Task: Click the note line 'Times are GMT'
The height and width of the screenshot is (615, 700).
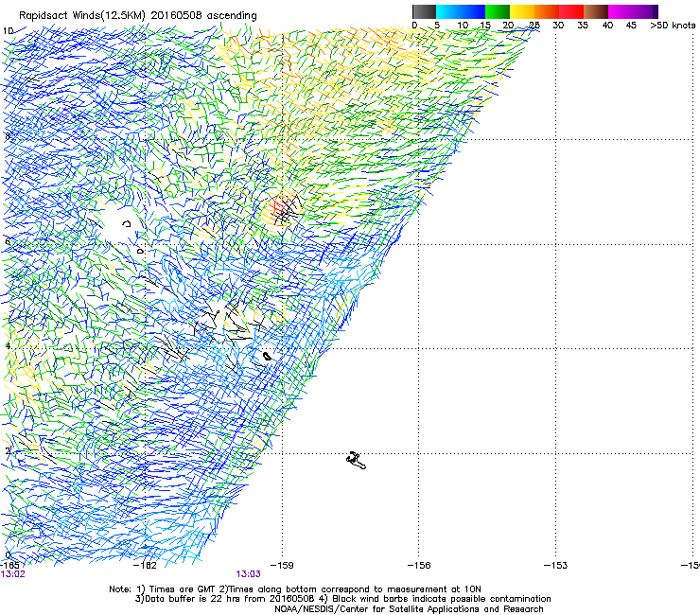Action: [183, 589]
